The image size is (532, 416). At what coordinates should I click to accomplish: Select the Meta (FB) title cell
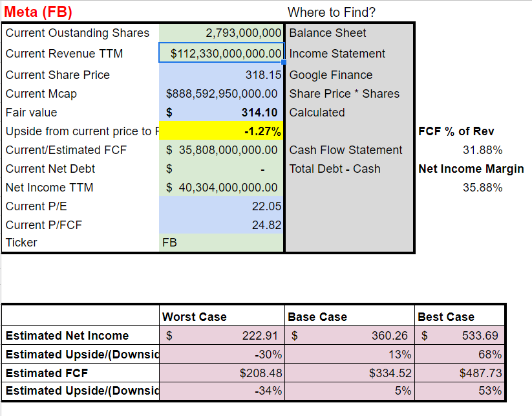coord(38,12)
